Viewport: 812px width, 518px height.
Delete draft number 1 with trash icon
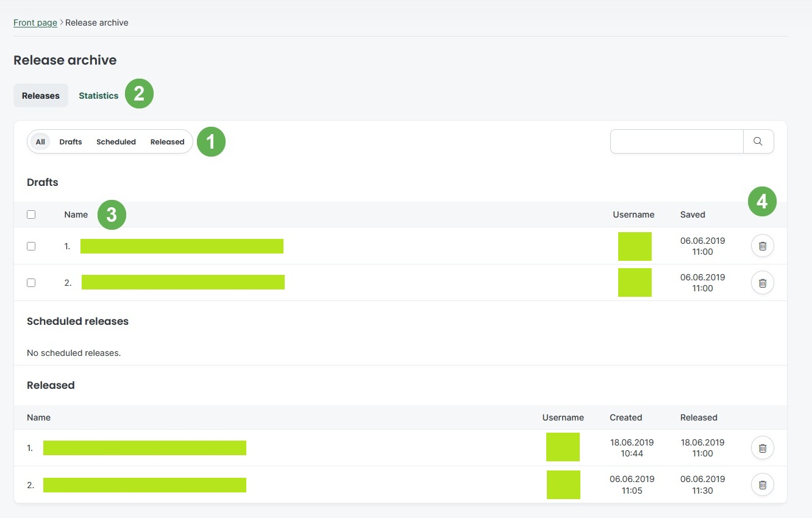click(x=762, y=246)
